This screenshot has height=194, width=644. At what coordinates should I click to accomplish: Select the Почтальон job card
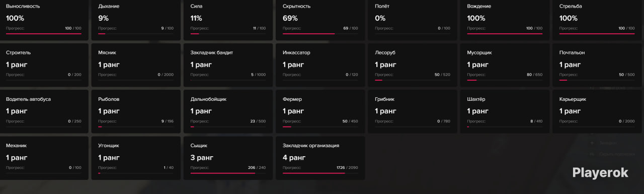pyautogui.click(x=598, y=65)
